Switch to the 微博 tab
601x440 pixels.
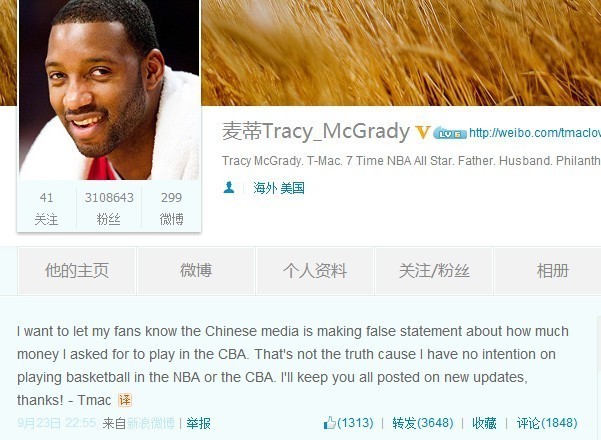196,271
